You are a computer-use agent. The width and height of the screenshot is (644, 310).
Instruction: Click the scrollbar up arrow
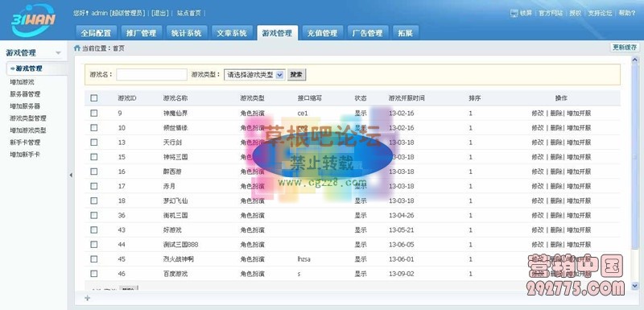[634, 60]
